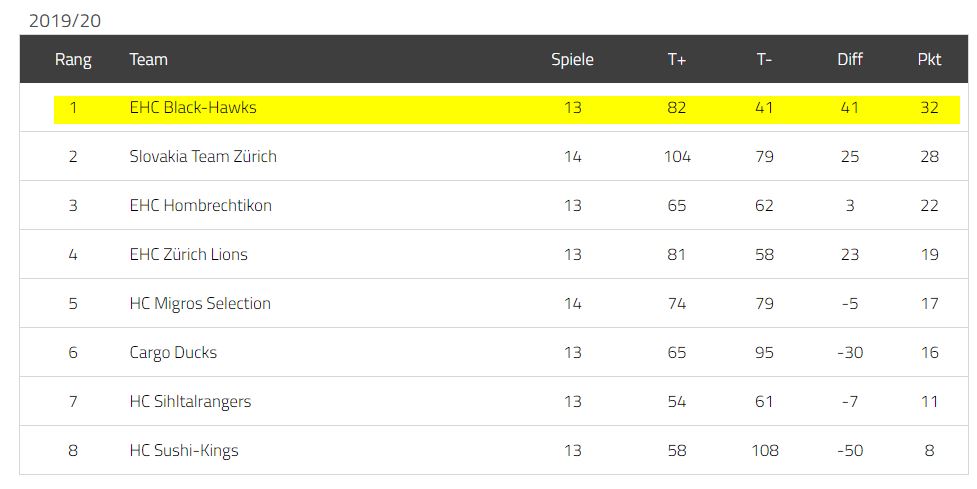Screen dimensions: 977x489
Task: Click the Diff column header
Action: click(850, 59)
